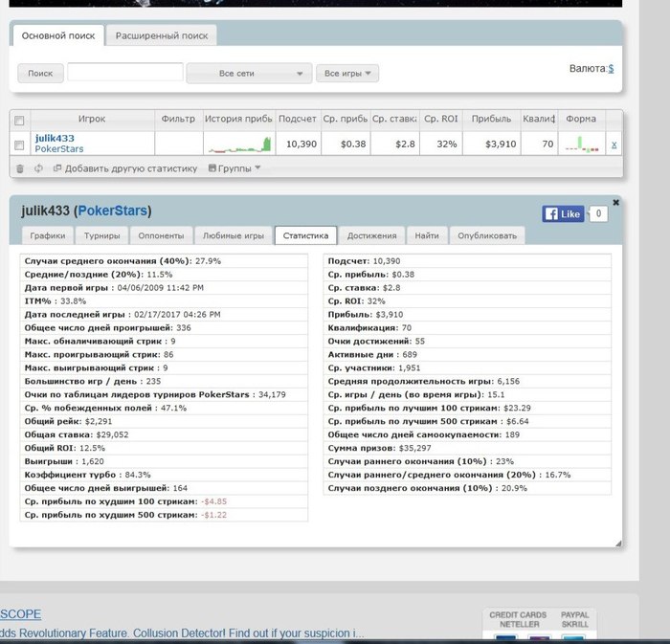670x644 pixels.
Task: Sort by the Фильтр column header
Action: coord(178,119)
